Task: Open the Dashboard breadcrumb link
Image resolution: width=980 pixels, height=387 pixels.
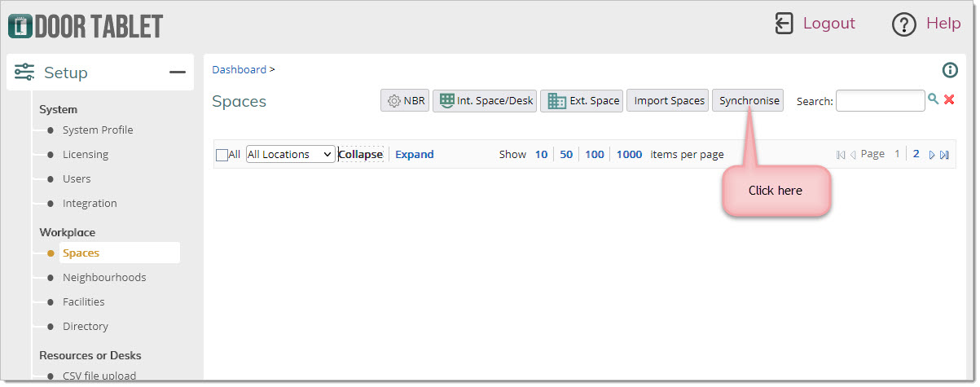Action: pyautogui.click(x=239, y=69)
